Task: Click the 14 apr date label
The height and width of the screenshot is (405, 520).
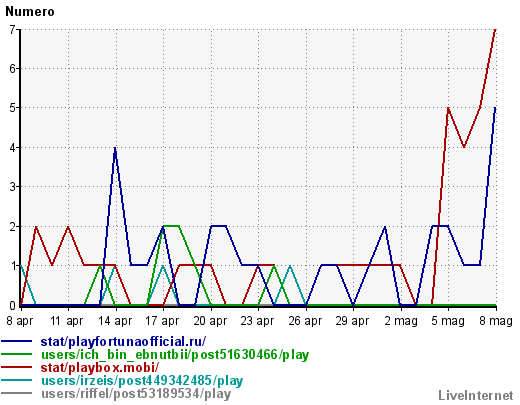Action: pos(115,321)
